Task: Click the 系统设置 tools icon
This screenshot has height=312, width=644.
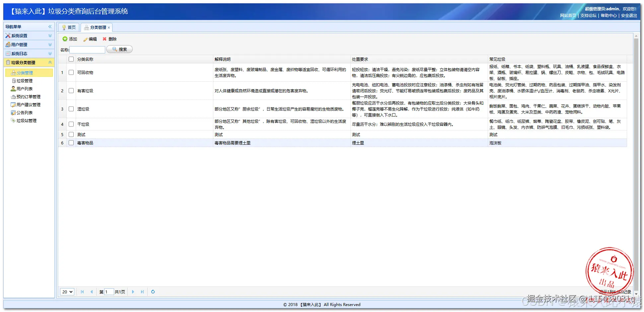Action: point(8,36)
